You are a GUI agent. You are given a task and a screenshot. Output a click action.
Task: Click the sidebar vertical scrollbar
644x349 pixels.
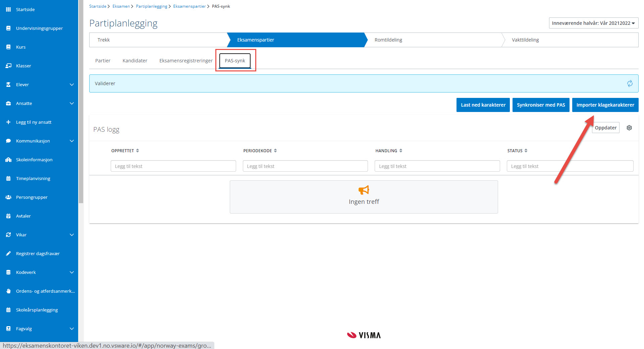coord(81,102)
